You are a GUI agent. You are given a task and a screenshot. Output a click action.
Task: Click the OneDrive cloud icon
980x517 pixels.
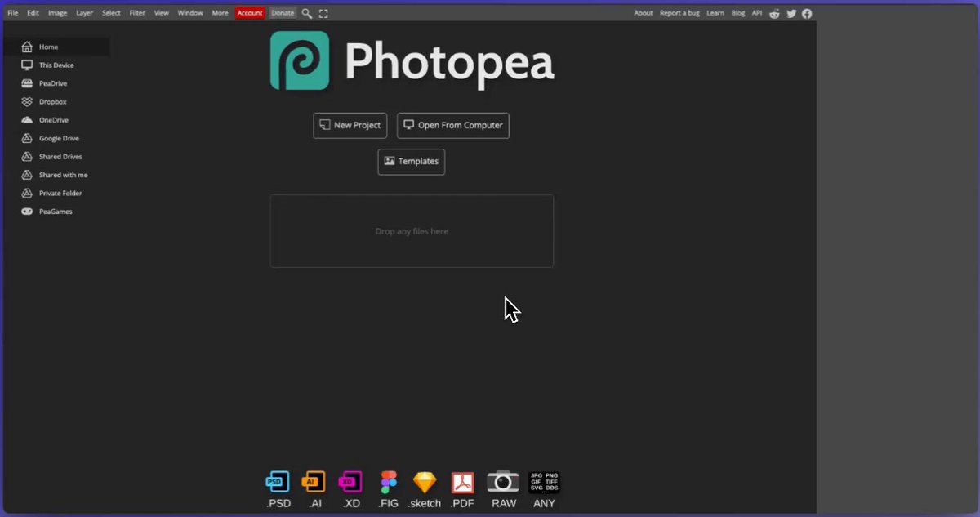click(x=27, y=120)
